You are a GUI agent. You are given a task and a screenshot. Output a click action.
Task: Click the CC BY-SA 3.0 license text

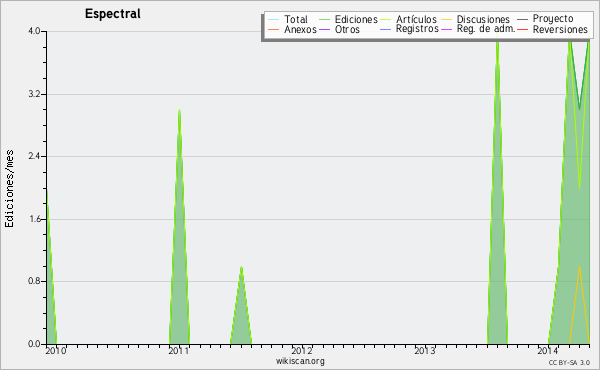pyautogui.click(x=569, y=362)
